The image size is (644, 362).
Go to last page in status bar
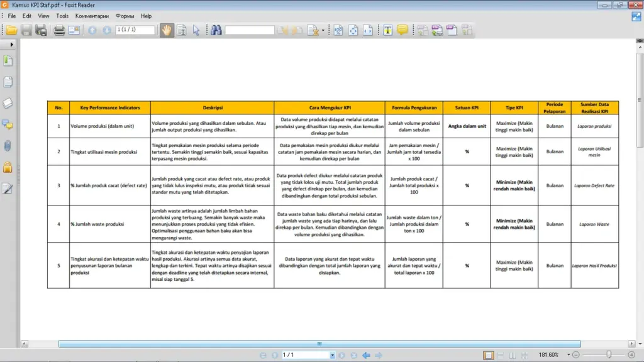[x=354, y=355]
